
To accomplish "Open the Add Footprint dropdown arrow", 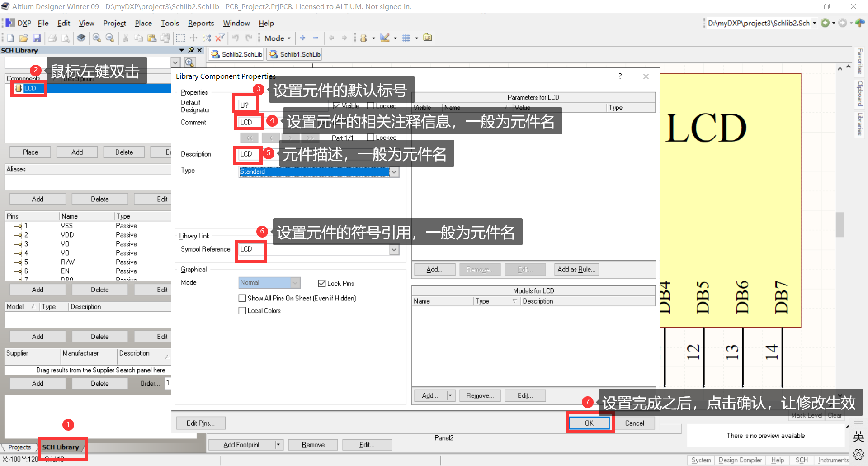I will pyautogui.click(x=278, y=445).
